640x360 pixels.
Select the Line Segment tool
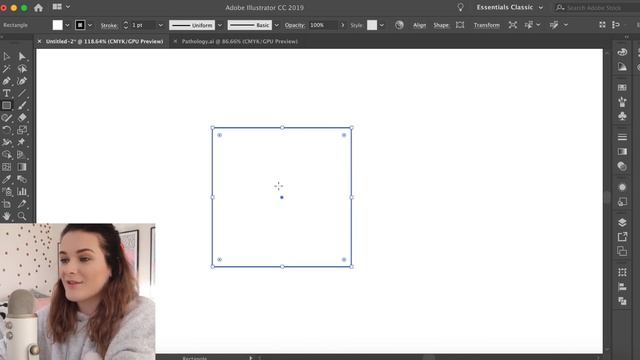click(x=22, y=93)
